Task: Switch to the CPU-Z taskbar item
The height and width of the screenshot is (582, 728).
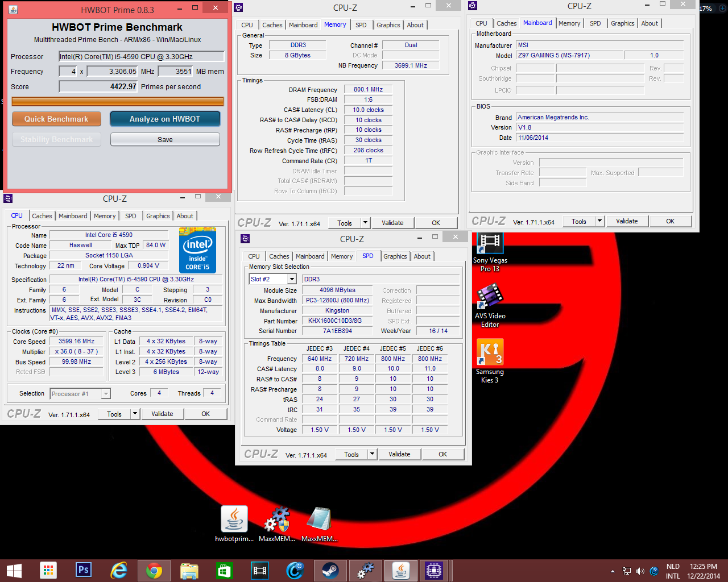Action: pos(434,571)
